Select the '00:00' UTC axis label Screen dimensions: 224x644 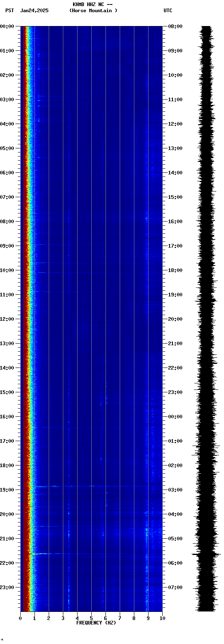point(175,417)
